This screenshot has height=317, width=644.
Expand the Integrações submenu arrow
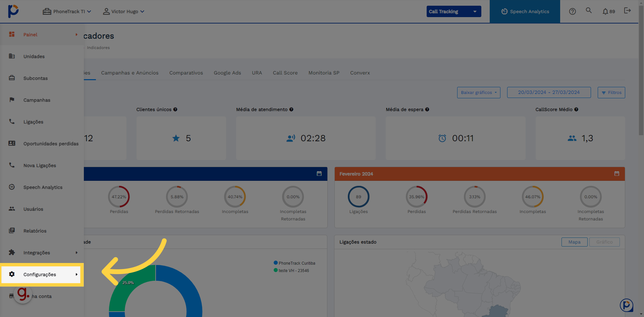pos(76,253)
